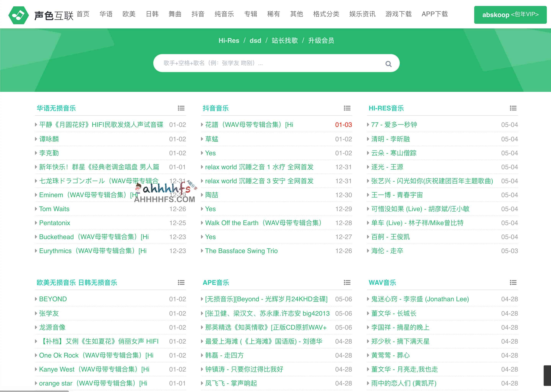Screen dimensions: 551x392
Task: Expand the arrow before 77 - 爱多一秒钟
Action: click(368, 125)
